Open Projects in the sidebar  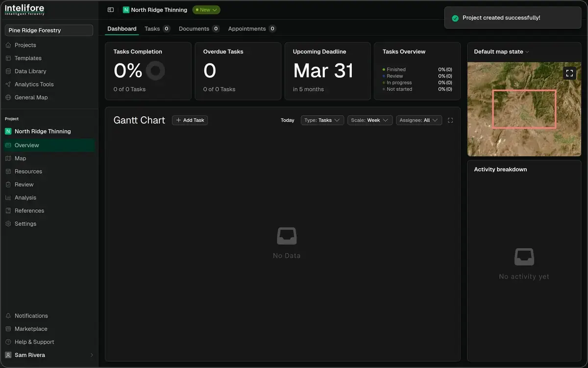point(25,45)
